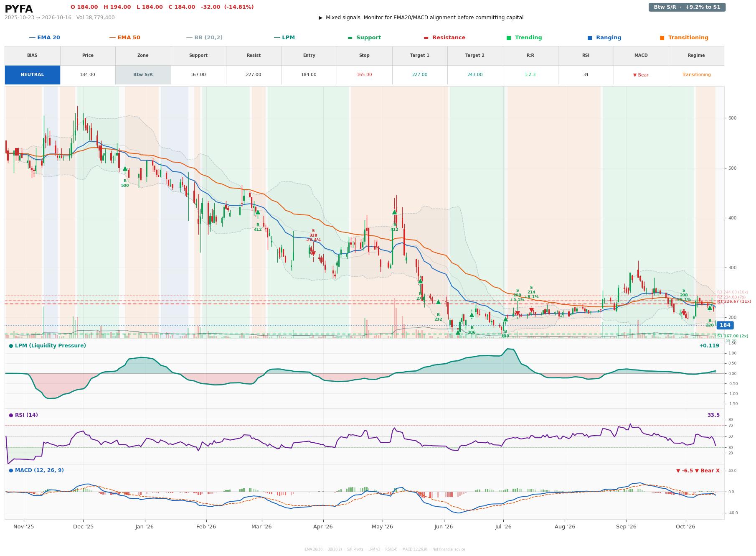This screenshot has height=556, width=756.
Task: Click the R1 226.67 (11x) resistance label
Action: [734, 301]
